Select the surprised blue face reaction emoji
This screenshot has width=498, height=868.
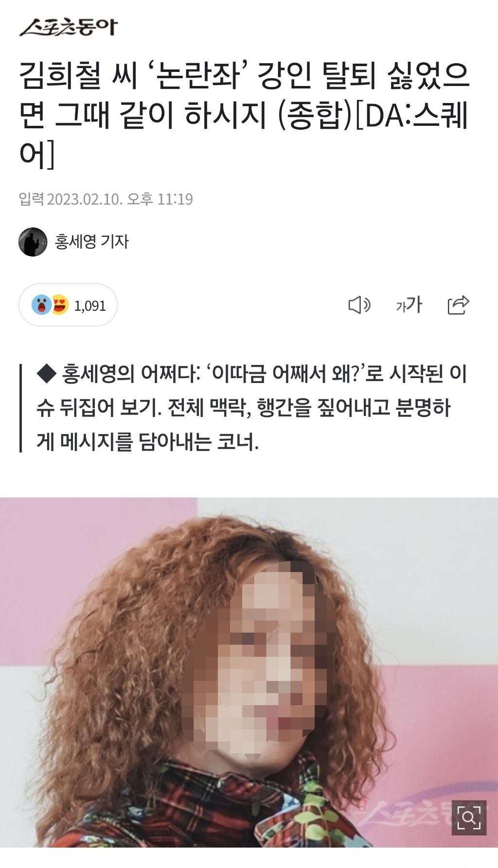pyautogui.click(x=41, y=305)
